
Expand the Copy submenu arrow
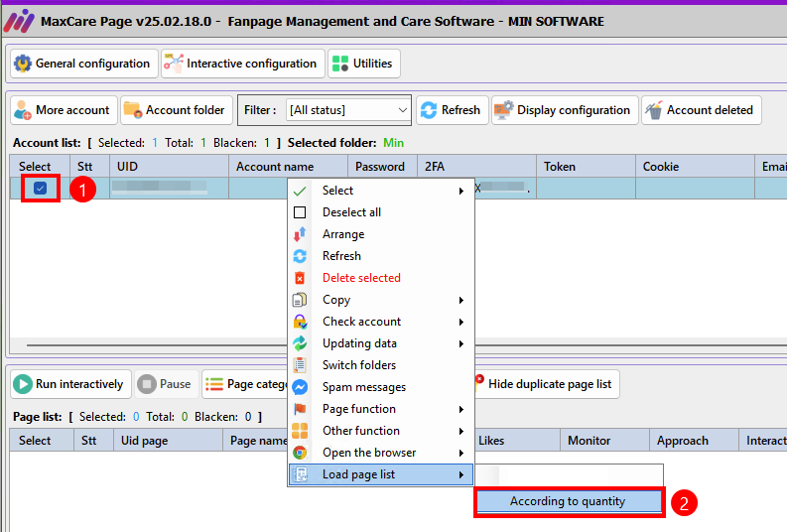pyautogui.click(x=461, y=300)
